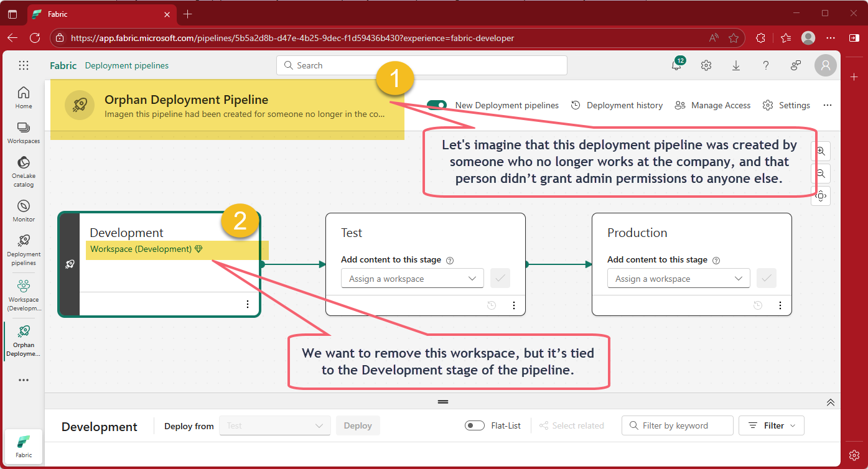Open pipeline header more options ellipsis
Image resolution: width=868 pixels, height=469 pixels.
click(828, 105)
